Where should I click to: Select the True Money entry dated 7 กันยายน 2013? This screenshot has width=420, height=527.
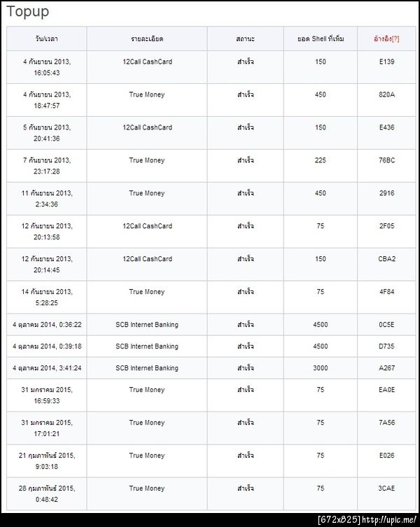[x=147, y=160]
